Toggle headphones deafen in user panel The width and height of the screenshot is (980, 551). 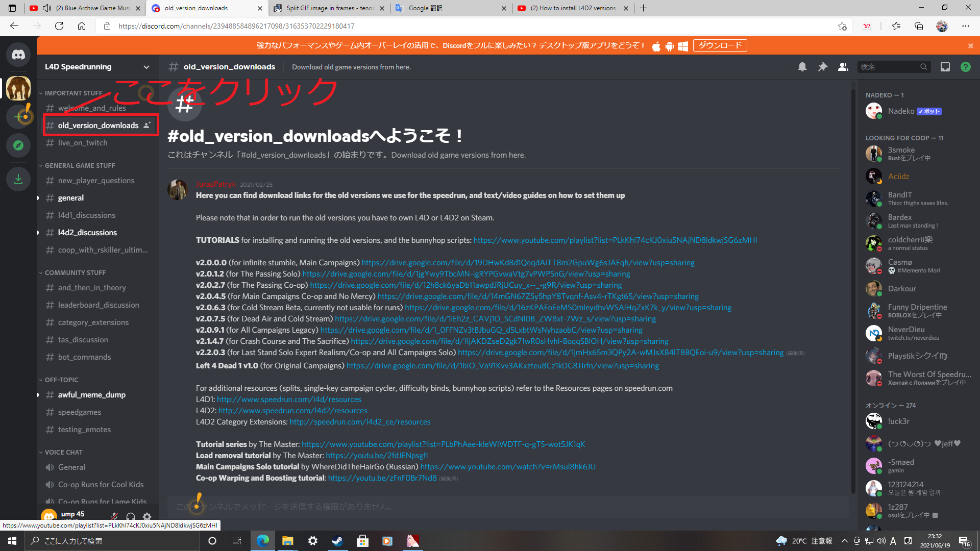pos(131,516)
